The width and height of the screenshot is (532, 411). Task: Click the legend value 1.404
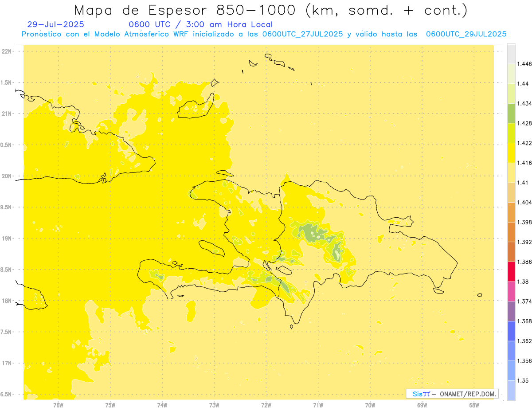click(x=524, y=202)
